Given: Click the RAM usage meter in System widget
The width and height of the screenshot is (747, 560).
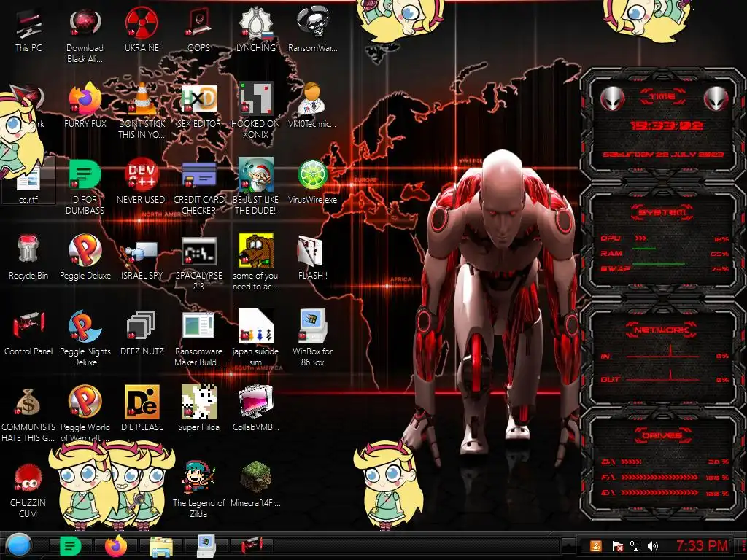Looking at the screenshot, I should [665, 253].
